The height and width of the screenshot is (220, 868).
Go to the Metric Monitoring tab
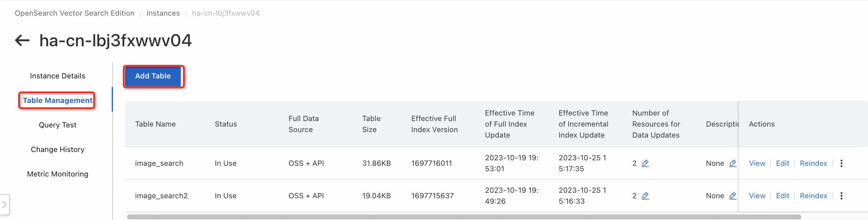coord(58,174)
